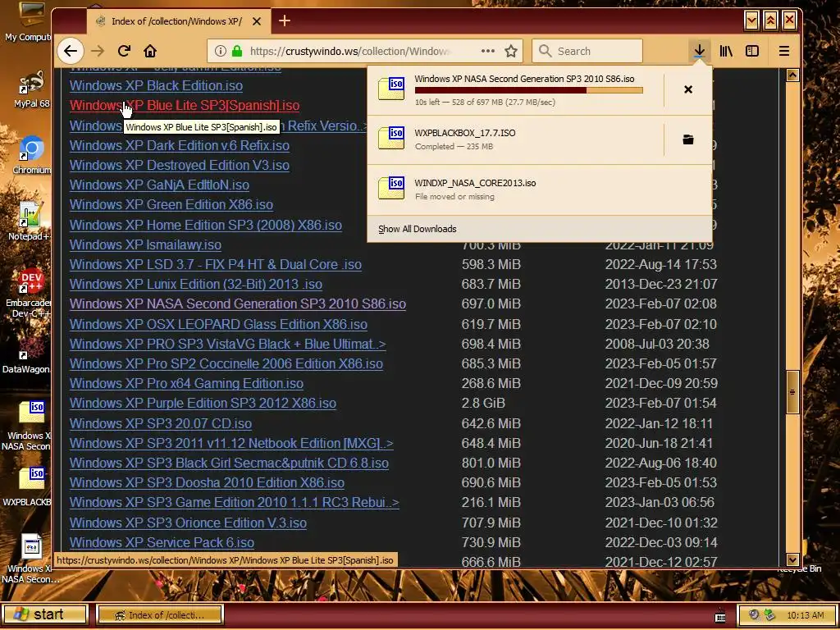Open Windows XP Pro x64 Gaming Edition.iso
This screenshot has height=630, width=840.
(x=186, y=384)
